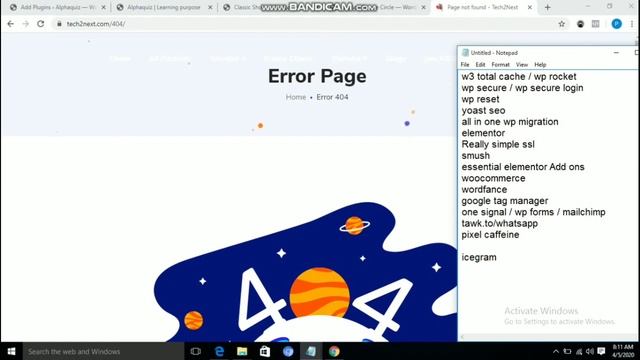640x360 pixels.
Task: Open the Help menu in Notepad
Action: click(x=540, y=64)
